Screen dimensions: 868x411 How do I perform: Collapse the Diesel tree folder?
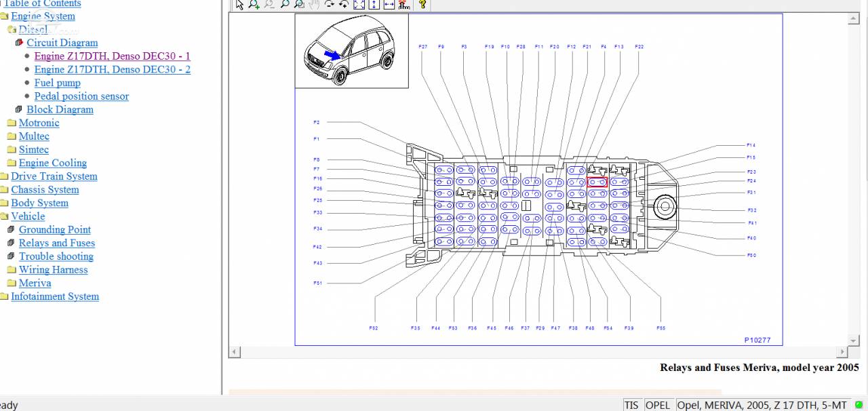33,29
